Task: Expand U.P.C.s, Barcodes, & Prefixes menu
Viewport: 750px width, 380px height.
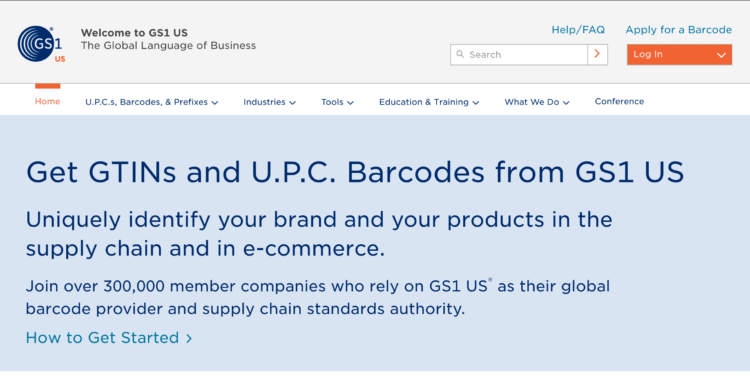Action: pos(152,102)
